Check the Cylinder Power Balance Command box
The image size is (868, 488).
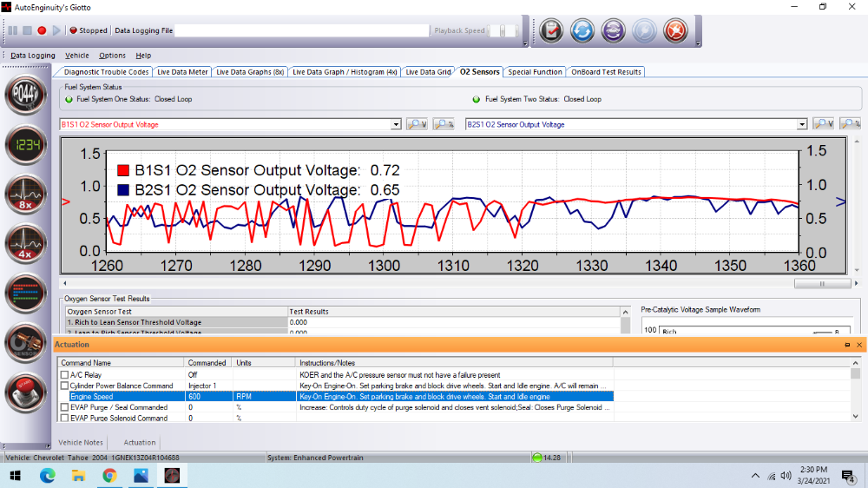pos(64,386)
